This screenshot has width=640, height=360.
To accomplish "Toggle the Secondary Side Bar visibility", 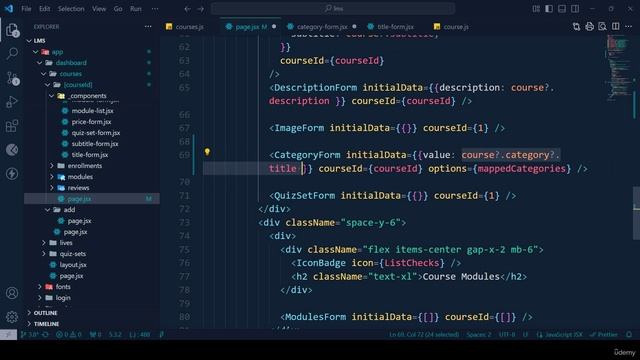I will [575, 9].
